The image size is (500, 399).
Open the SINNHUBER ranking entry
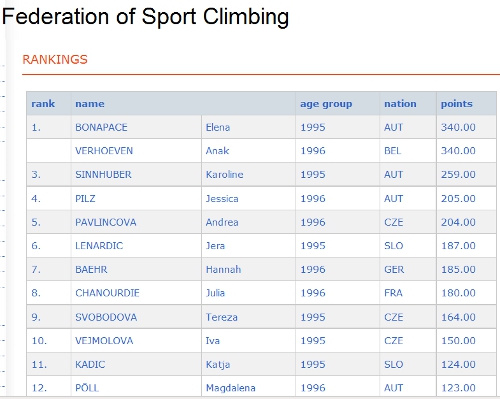pos(103,174)
